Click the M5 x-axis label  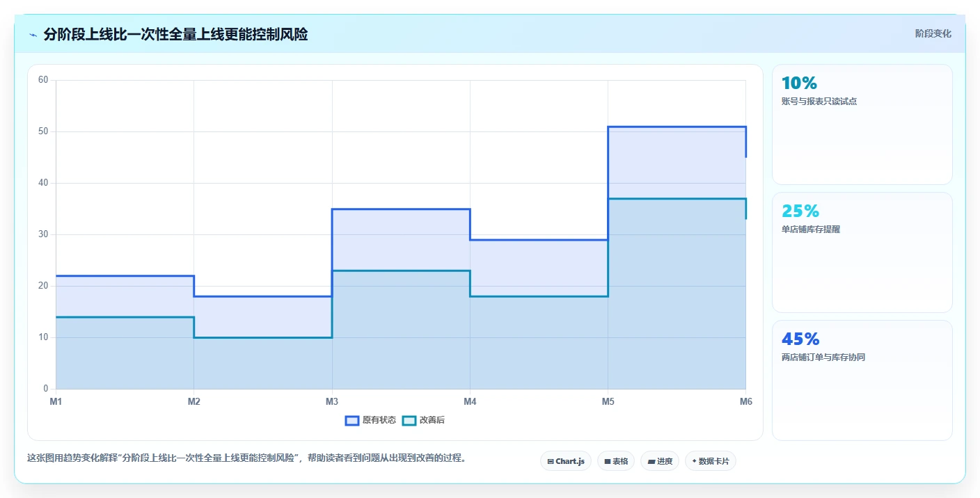[608, 401]
